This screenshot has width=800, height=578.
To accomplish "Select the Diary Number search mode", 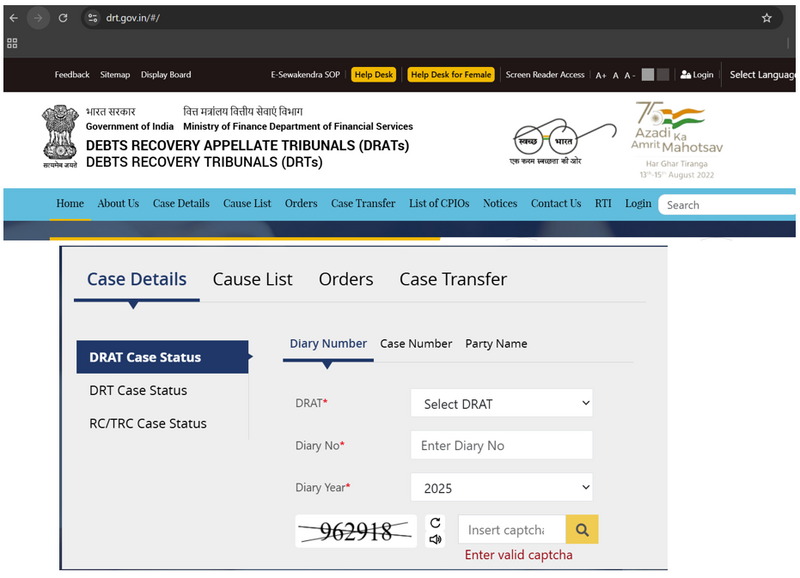I will click(x=328, y=343).
